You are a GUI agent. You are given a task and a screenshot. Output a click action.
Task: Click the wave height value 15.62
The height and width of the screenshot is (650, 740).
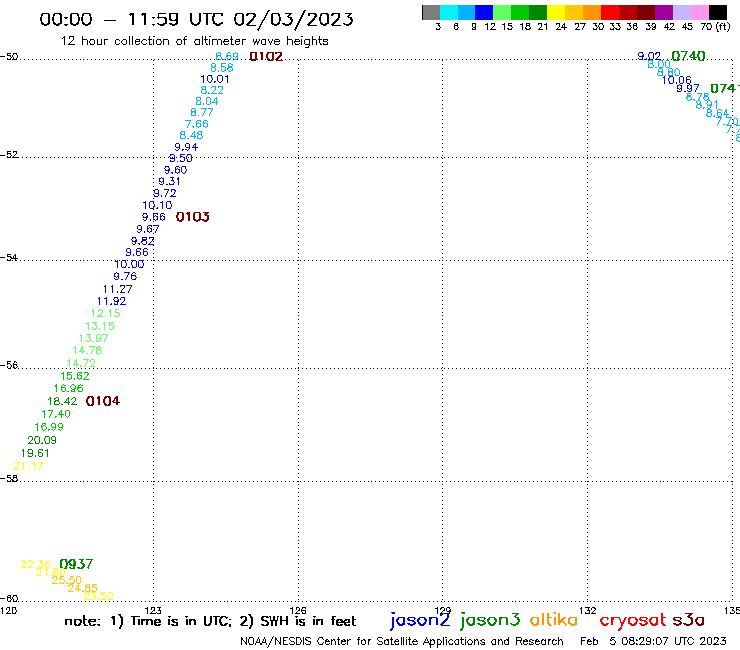click(75, 376)
